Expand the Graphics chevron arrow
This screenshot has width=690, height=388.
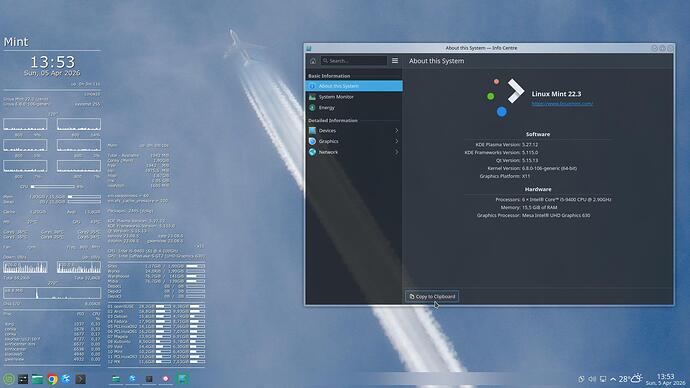396,141
